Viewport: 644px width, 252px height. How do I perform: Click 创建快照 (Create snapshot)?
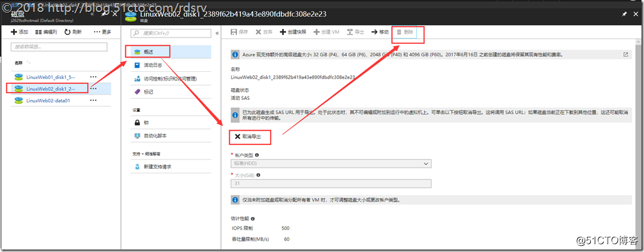293,32
